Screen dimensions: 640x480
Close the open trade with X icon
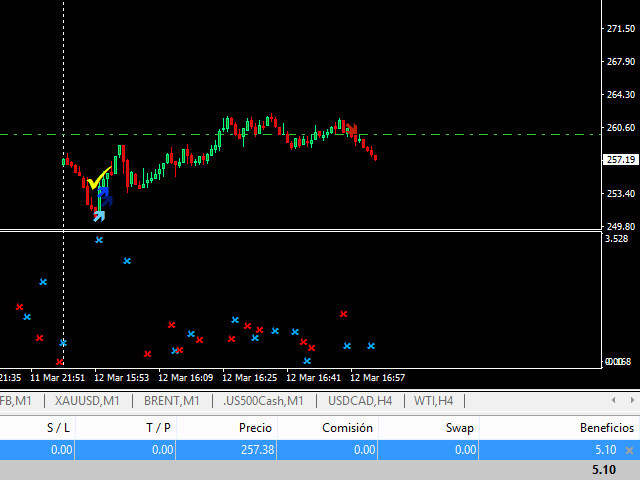(629, 451)
